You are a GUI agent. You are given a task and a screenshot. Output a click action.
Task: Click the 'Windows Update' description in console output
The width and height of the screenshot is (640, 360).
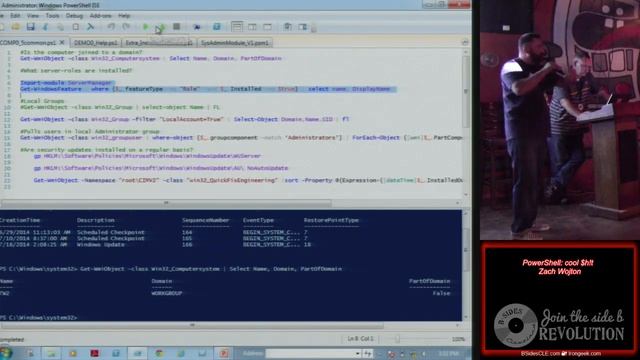coord(101,244)
